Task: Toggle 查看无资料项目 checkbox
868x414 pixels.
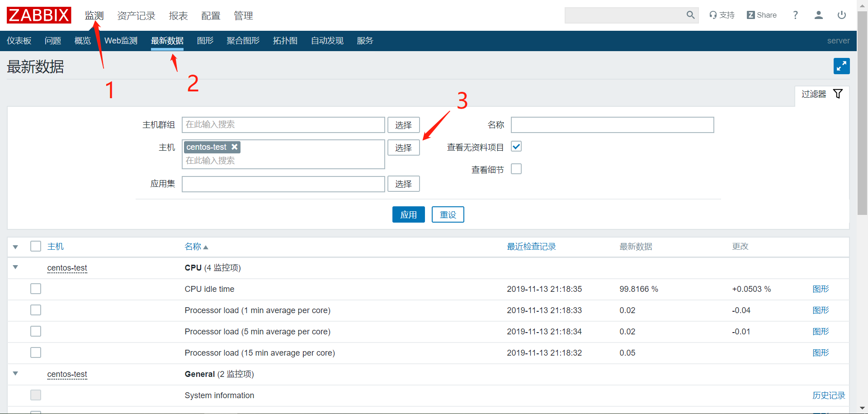Action: tap(516, 147)
